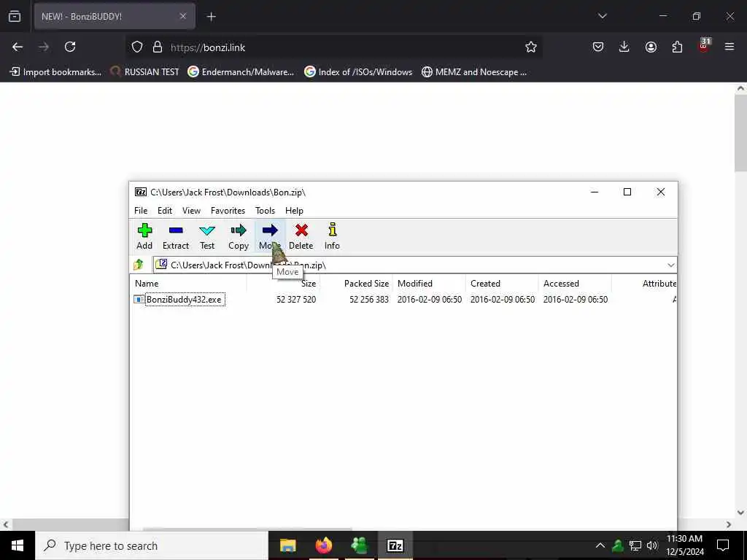View site security lock information
The image size is (747, 560).
coord(158,47)
